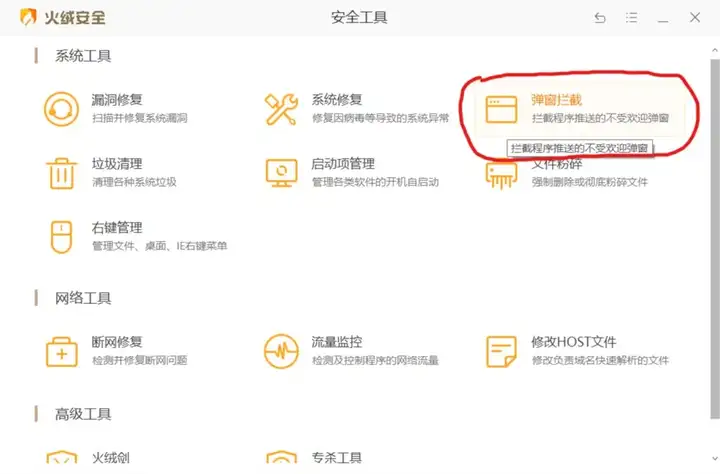This screenshot has height=474, width=720.
Task: Click the 高级工具 section heading
Action: [83, 414]
